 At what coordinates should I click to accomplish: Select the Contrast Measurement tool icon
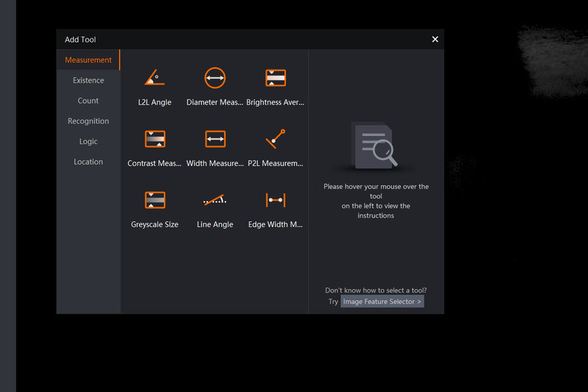(x=155, y=139)
